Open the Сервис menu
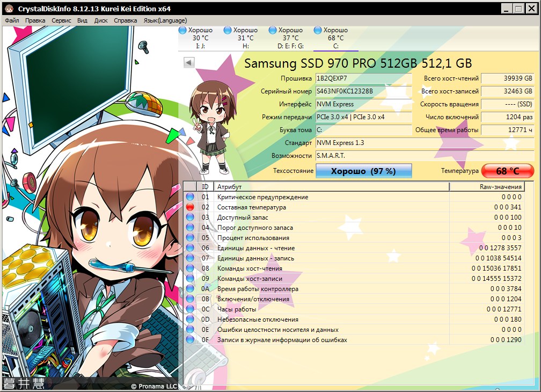Screen dimensions: 541x392 point(61,20)
